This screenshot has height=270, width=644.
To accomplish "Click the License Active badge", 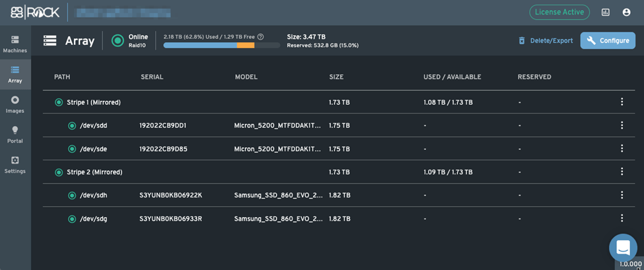I will [x=559, y=13].
